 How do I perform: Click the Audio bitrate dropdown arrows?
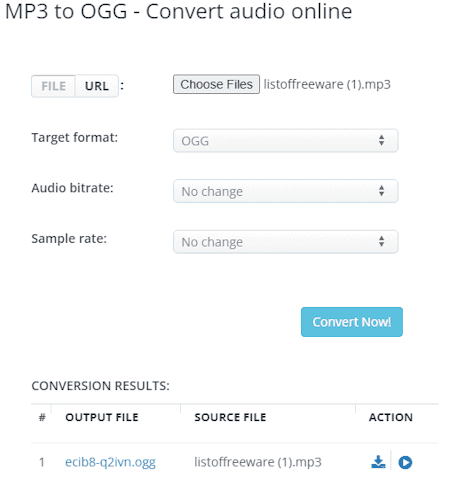[382, 191]
